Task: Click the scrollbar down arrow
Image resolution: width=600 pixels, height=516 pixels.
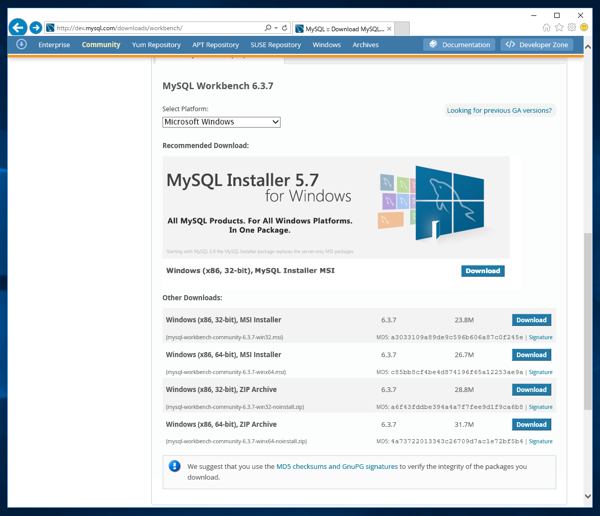Action: click(588, 496)
